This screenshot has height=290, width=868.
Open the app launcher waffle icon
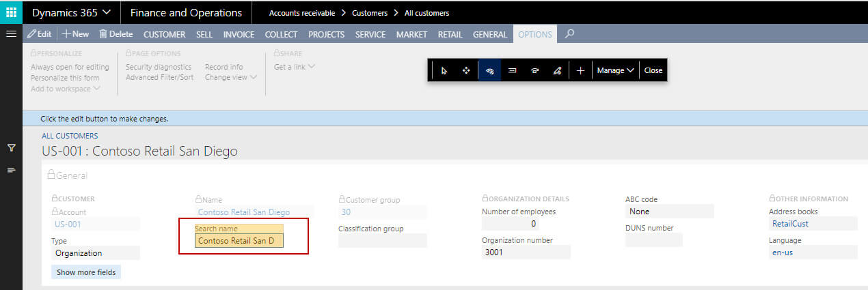pos(11,12)
